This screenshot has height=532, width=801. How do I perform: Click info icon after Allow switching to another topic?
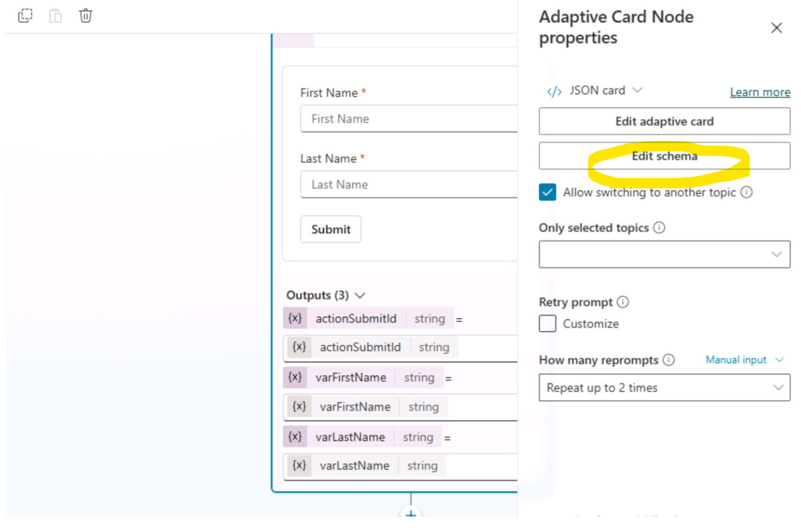click(746, 192)
